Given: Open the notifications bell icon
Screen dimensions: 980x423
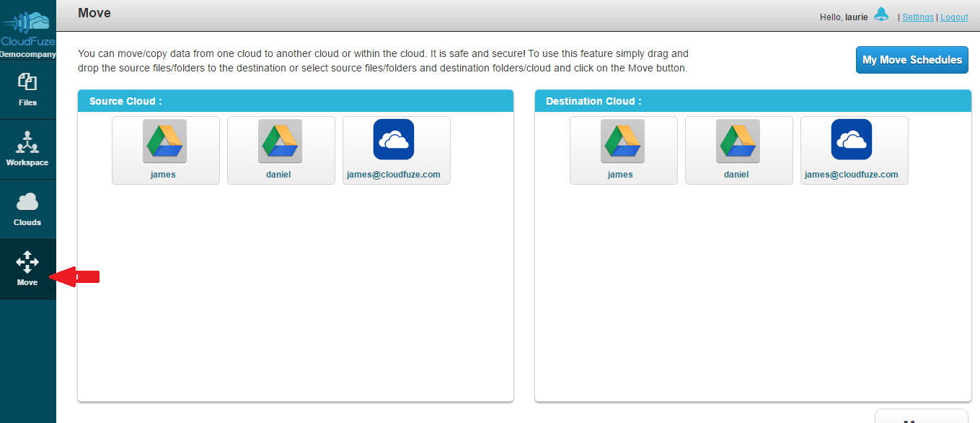Looking at the screenshot, I should pyautogui.click(x=881, y=14).
